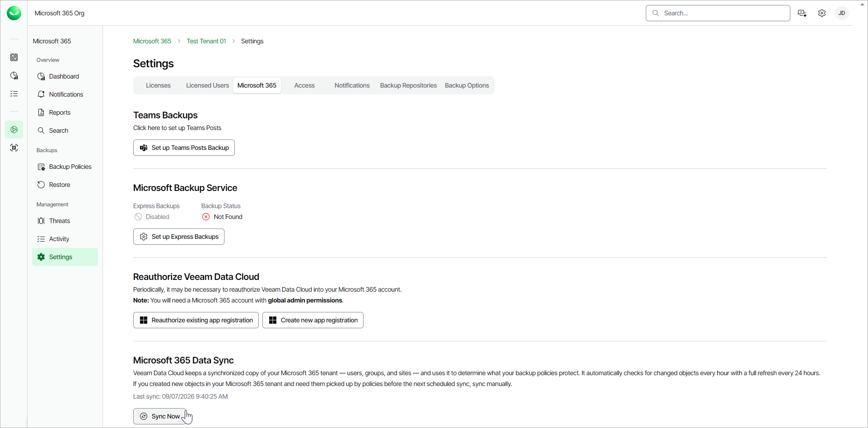Click the Veeam green logo icon

click(x=14, y=13)
